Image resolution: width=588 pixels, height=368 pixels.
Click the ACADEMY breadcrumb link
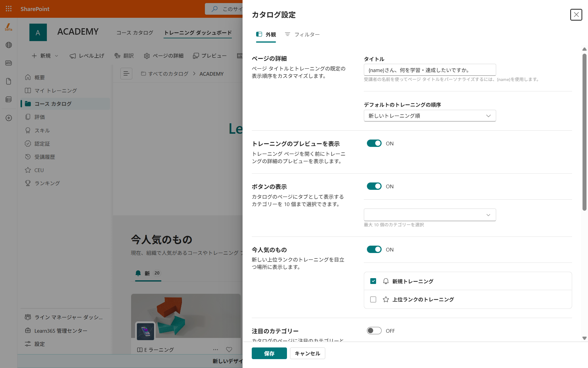tap(212, 74)
